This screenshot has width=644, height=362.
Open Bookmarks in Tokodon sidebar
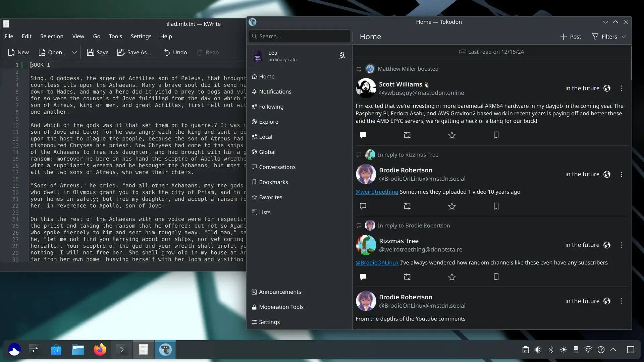(300, 182)
